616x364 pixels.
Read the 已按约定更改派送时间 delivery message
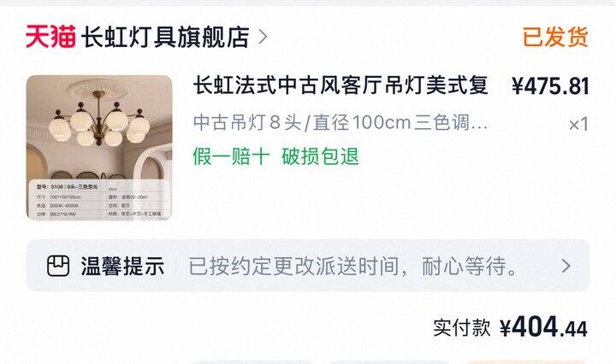click(x=352, y=266)
